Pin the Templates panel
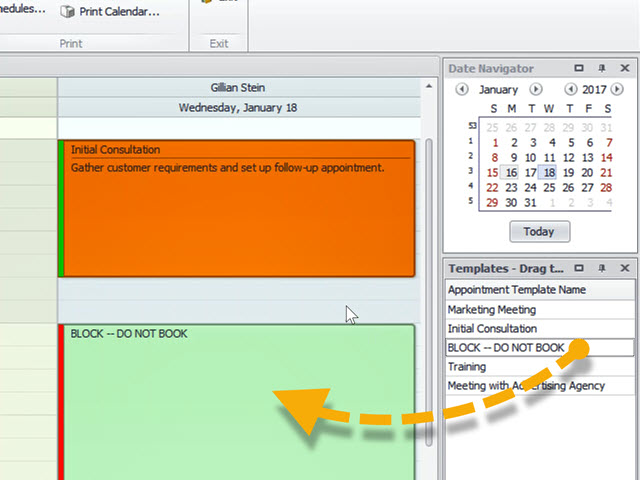The height and width of the screenshot is (480, 640). click(602, 268)
